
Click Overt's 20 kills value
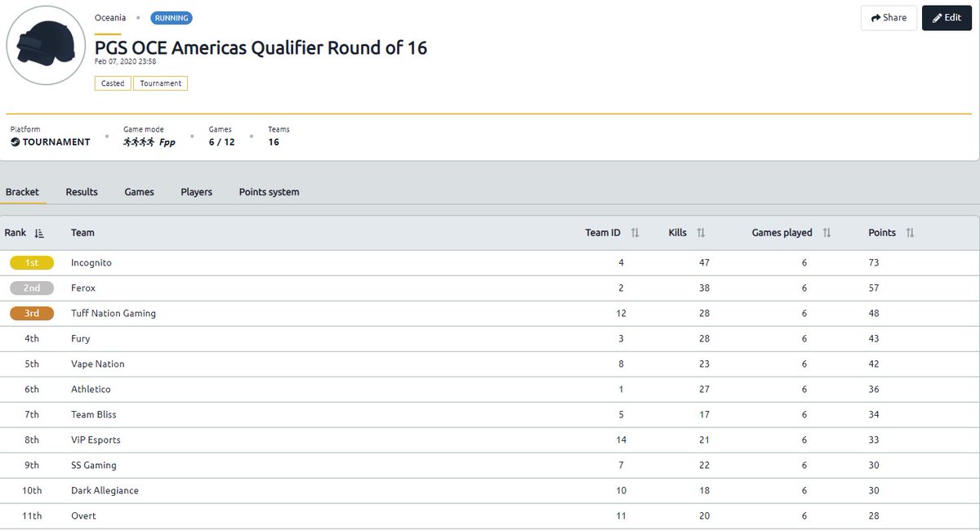coord(704,516)
